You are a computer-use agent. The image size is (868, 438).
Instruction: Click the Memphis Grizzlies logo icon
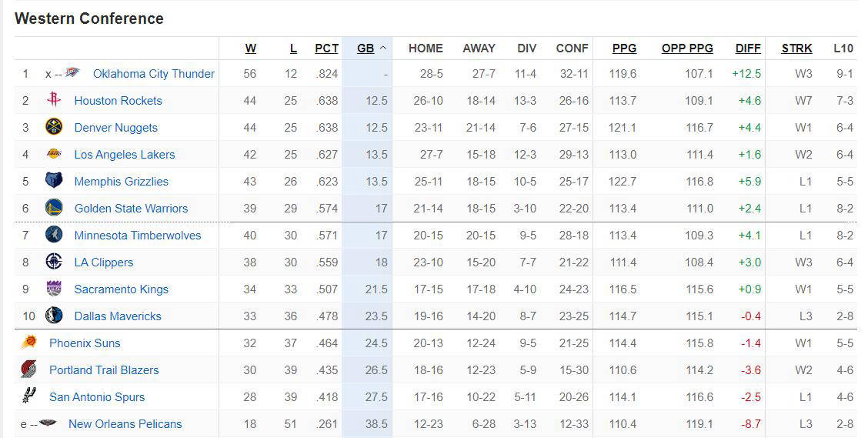(54, 181)
